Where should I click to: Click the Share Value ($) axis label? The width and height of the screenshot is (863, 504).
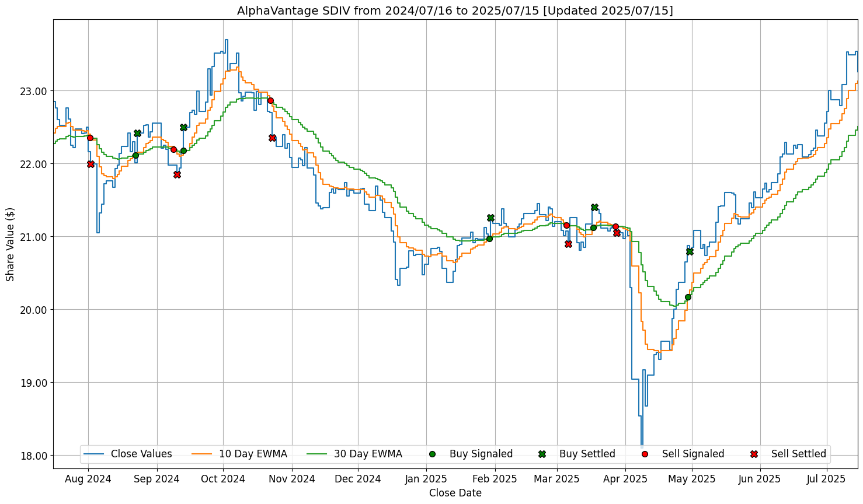[11, 244]
